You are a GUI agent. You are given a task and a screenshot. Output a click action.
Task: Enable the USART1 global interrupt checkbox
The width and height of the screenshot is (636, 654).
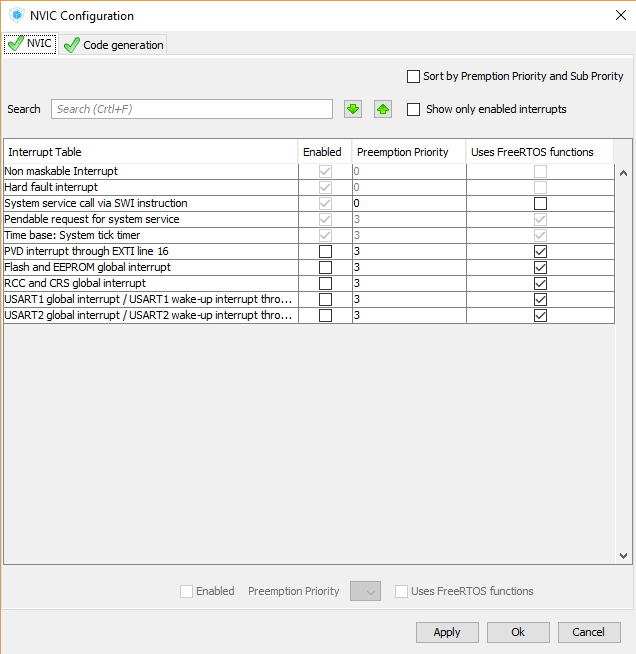click(325, 299)
